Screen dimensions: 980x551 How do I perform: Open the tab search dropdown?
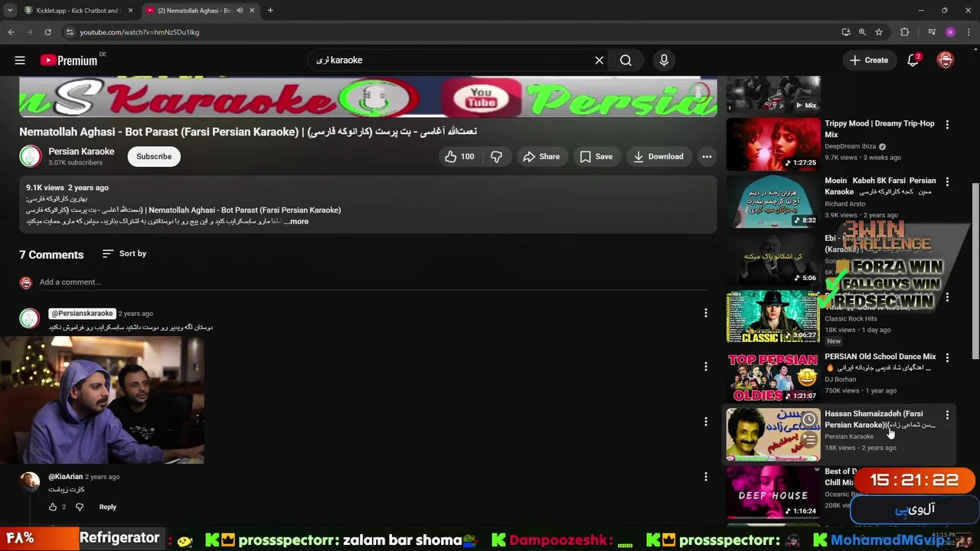10,10
